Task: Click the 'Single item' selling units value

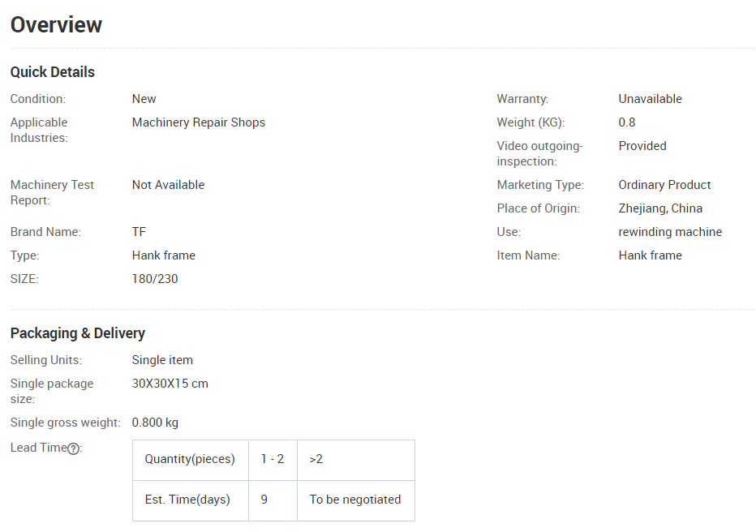Action: point(162,360)
